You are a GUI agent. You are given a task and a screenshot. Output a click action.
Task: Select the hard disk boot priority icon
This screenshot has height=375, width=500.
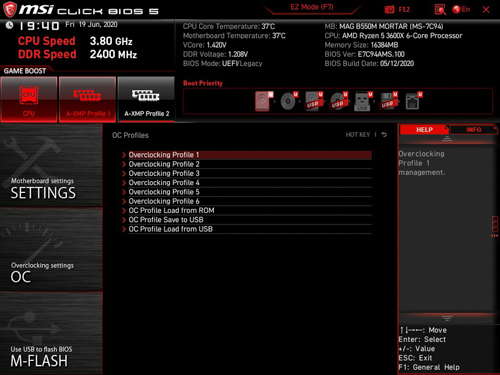tap(263, 101)
